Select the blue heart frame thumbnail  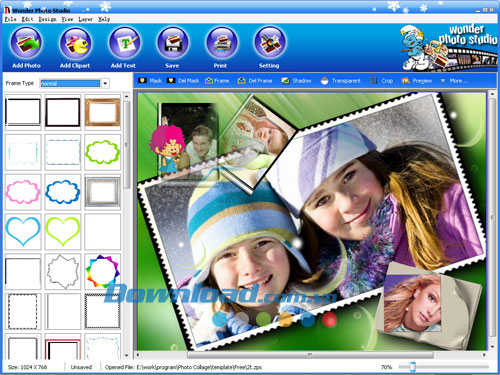click(x=23, y=231)
